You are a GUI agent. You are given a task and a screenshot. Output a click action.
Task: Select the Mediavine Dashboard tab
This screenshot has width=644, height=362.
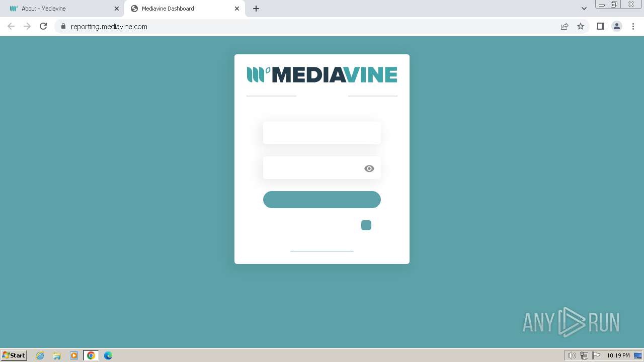(x=184, y=9)
